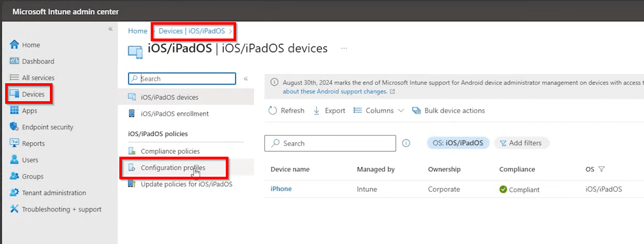Click the info icon beside the device search

pyautogui.click(x=406, y=143)
